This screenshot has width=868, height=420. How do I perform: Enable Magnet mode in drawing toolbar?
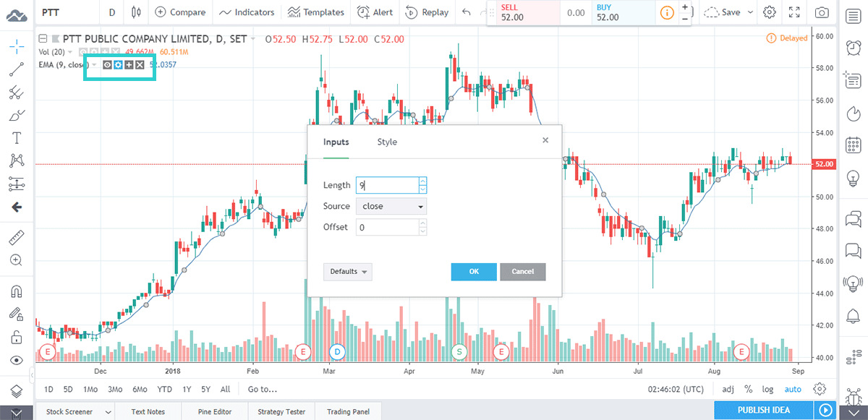click(x=16, y=291)
